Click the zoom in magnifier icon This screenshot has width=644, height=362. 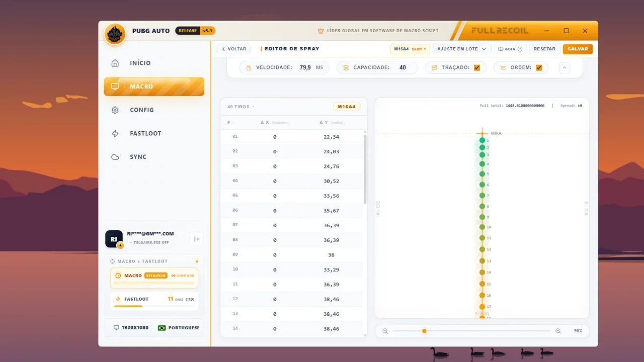(x=558, y=331)
